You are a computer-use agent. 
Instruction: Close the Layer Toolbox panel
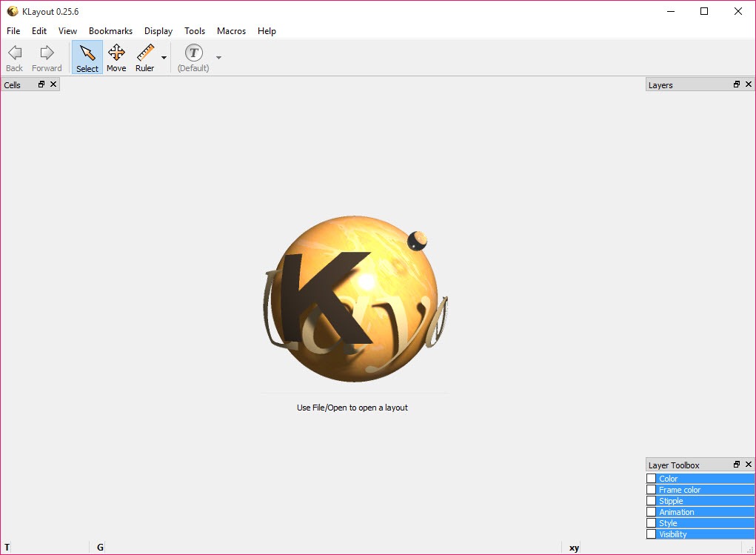tap(749, 465)
